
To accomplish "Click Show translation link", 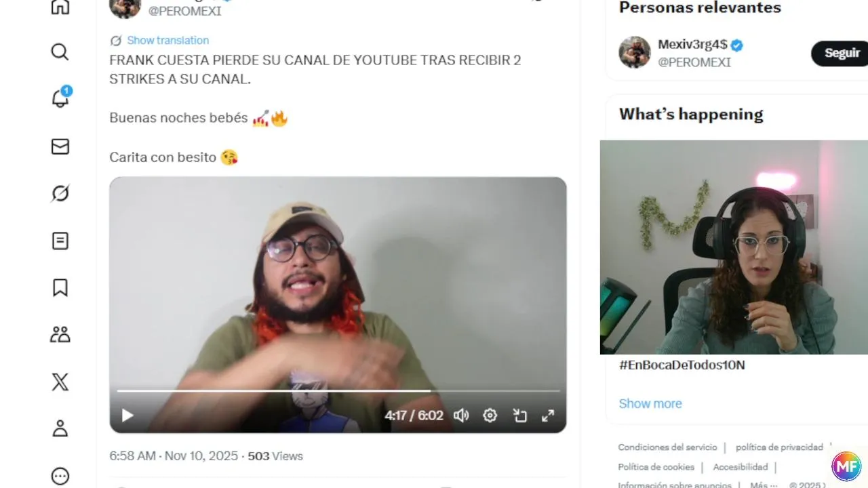I will click(167, 41).
